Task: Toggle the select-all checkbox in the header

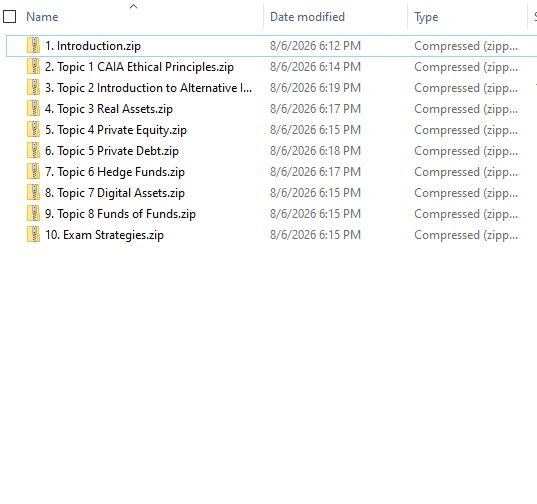Action: (x=10, y=17)
